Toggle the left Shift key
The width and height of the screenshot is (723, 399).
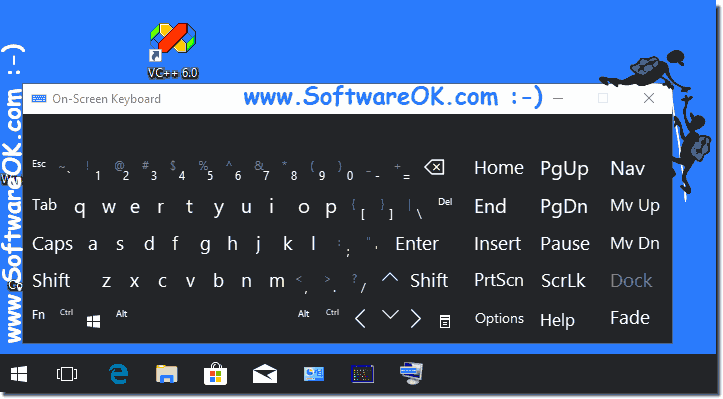point(51,280)
